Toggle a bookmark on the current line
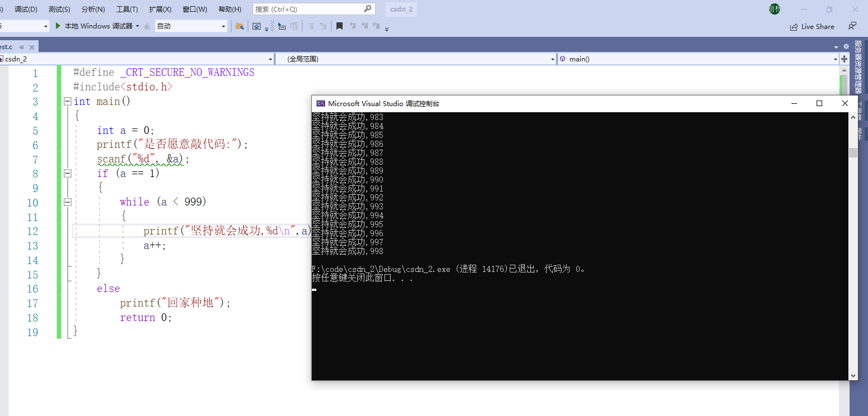 coord(339,26)
